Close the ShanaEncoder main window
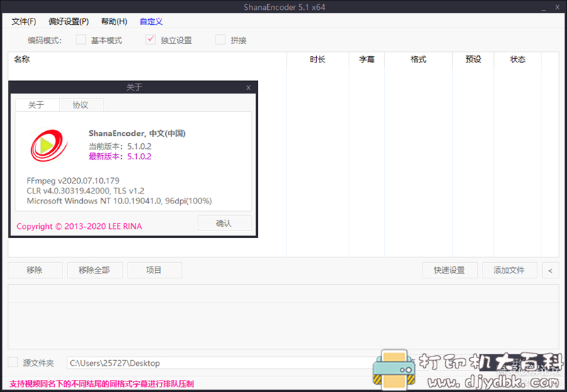Image resolution: width=567 pixels, height=392 pixels. [557, 7]
